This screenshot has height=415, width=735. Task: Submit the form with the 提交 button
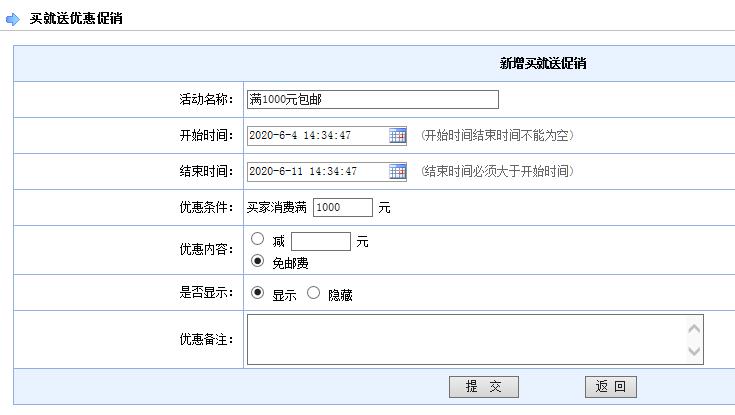pyautogui.click(x=483, y=387)
